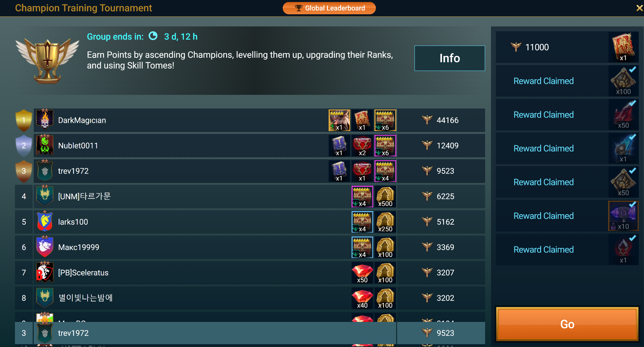
Task: Select Макс19999 bear shield avatar
Action: tap(45, 247)
